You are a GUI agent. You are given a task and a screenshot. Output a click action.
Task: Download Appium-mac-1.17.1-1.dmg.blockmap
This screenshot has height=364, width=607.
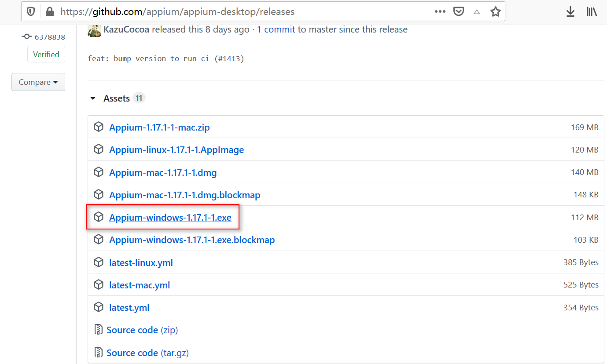(185, 195)
